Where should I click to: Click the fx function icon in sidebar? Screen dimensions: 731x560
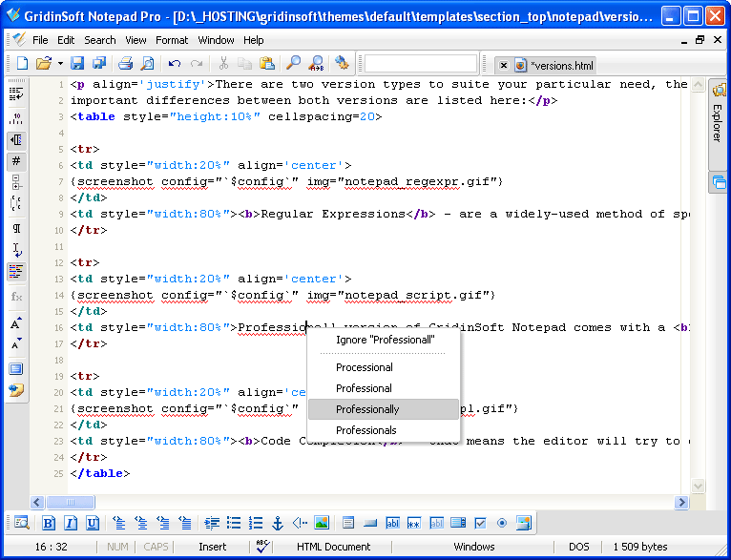point(16,297)
